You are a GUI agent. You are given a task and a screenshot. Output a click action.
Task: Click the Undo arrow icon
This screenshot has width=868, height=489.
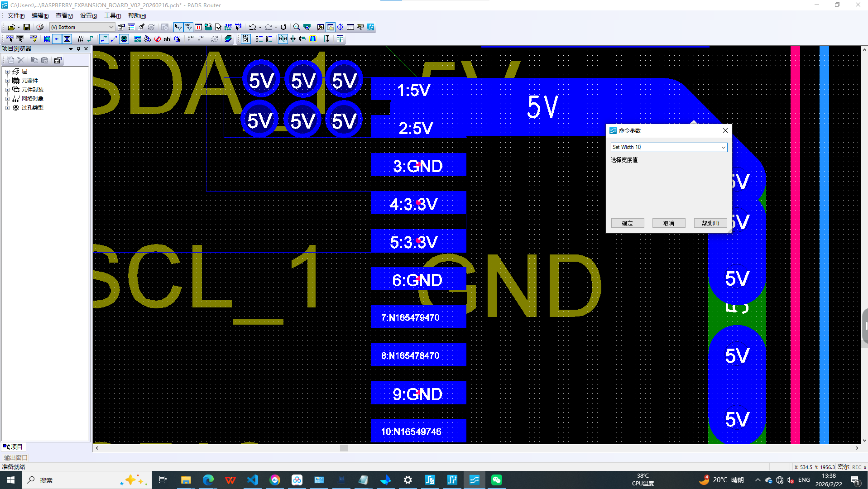(x=253, y=27)
